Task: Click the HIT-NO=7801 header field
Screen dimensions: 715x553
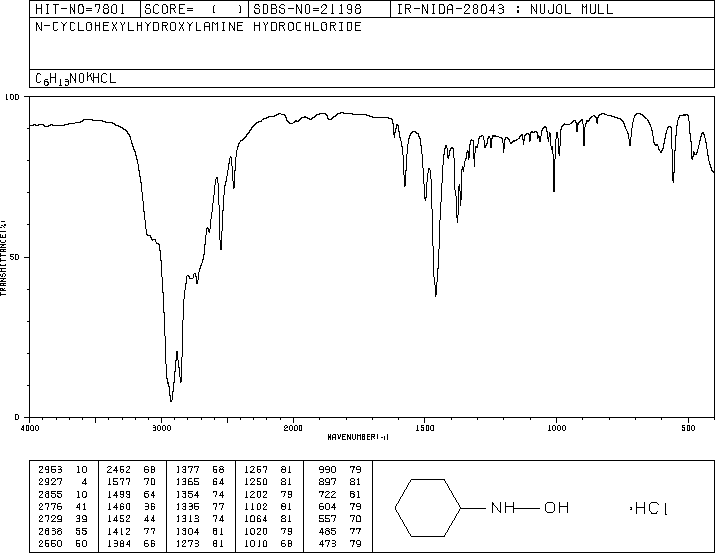Action: tap(80, 9)
